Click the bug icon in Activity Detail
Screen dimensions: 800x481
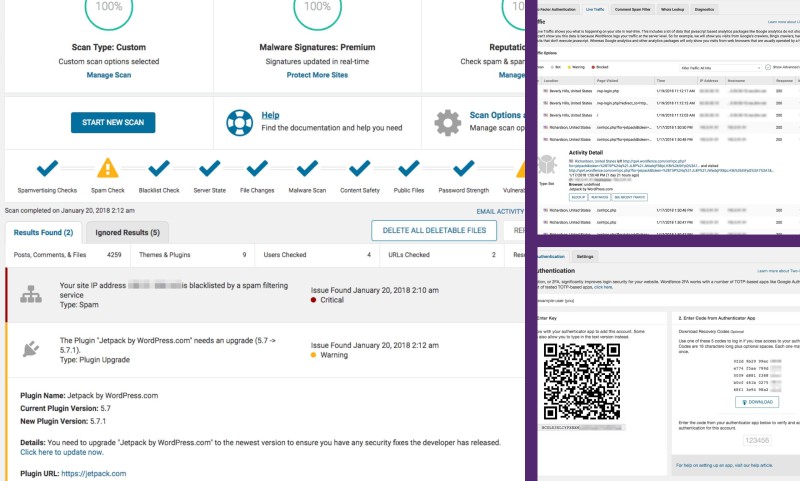(547, 164)
